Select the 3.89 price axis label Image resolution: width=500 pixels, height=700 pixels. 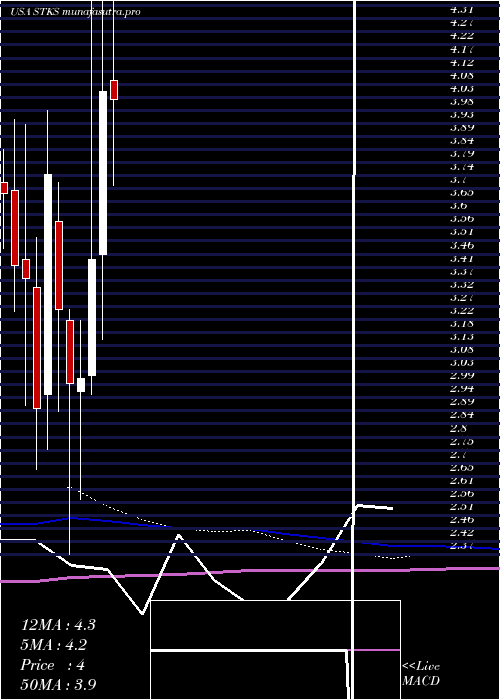coord(462,127)
